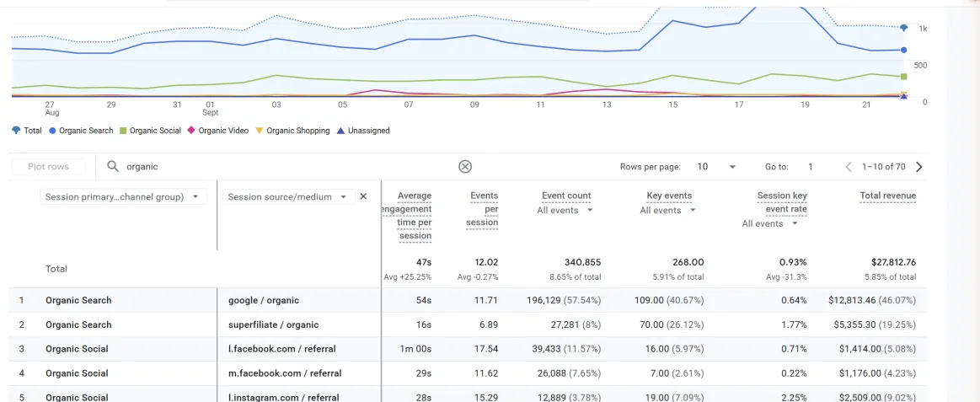Image resolution: width=980 pixels, height=402 pixels.
Task: Toggle Unassigned legend item
Action: pos(363,131)
